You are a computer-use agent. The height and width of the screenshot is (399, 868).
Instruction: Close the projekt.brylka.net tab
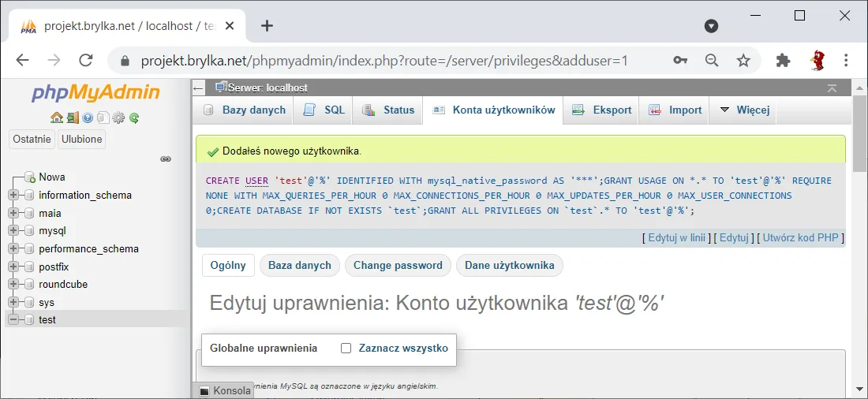tap(229, 26)
